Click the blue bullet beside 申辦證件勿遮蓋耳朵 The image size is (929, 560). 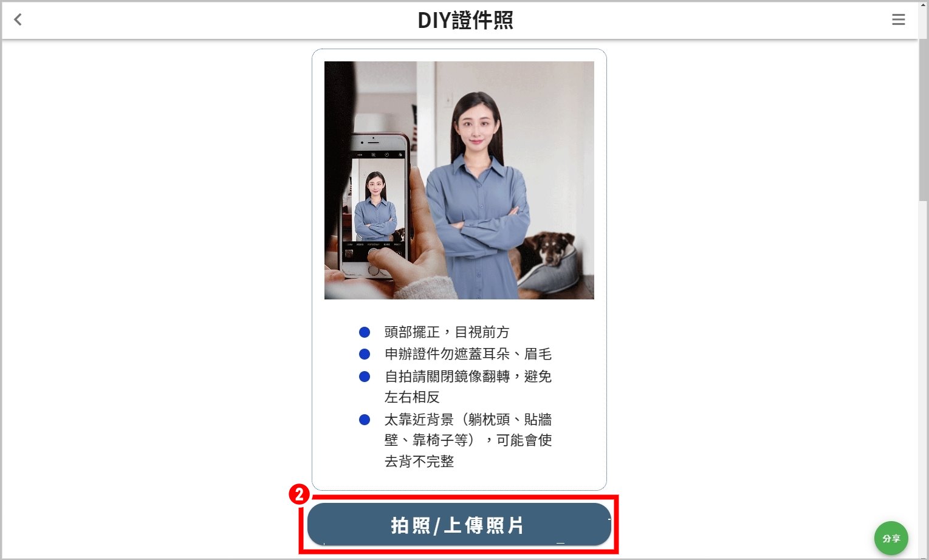[x=365, y=354]
